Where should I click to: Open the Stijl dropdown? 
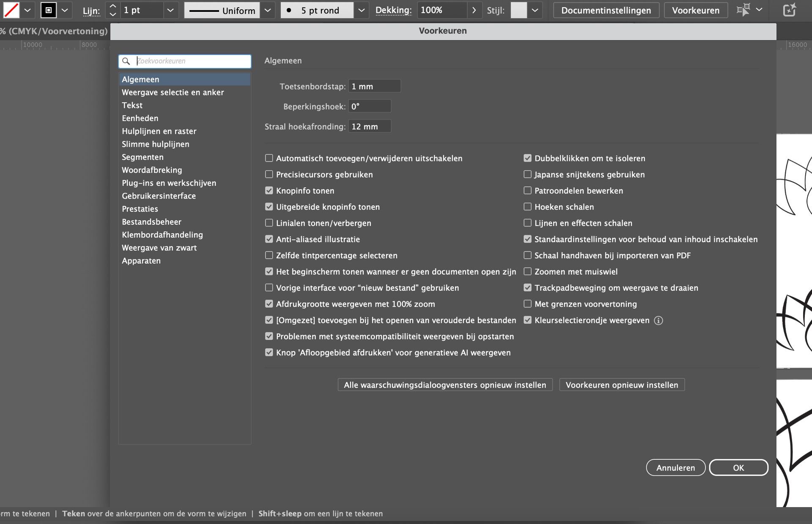pos(535,10)
